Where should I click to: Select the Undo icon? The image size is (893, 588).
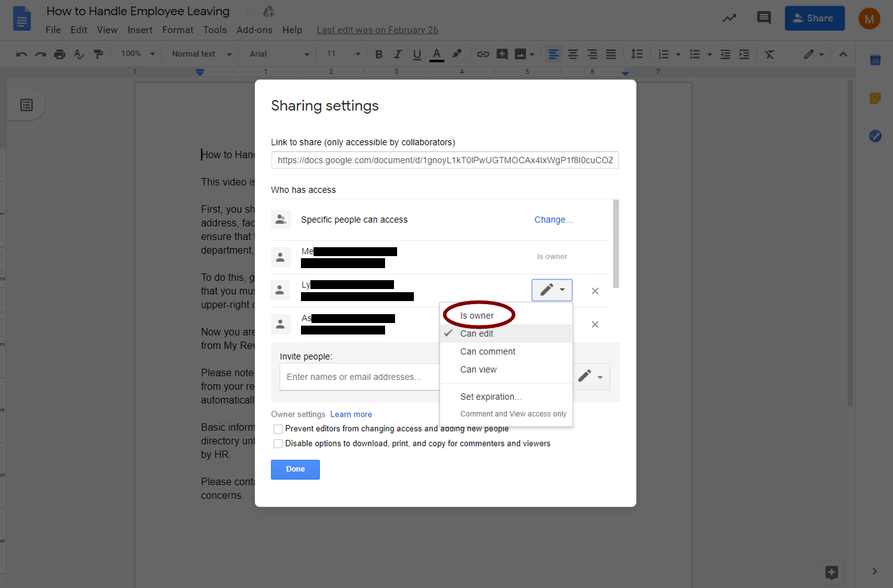21,54
